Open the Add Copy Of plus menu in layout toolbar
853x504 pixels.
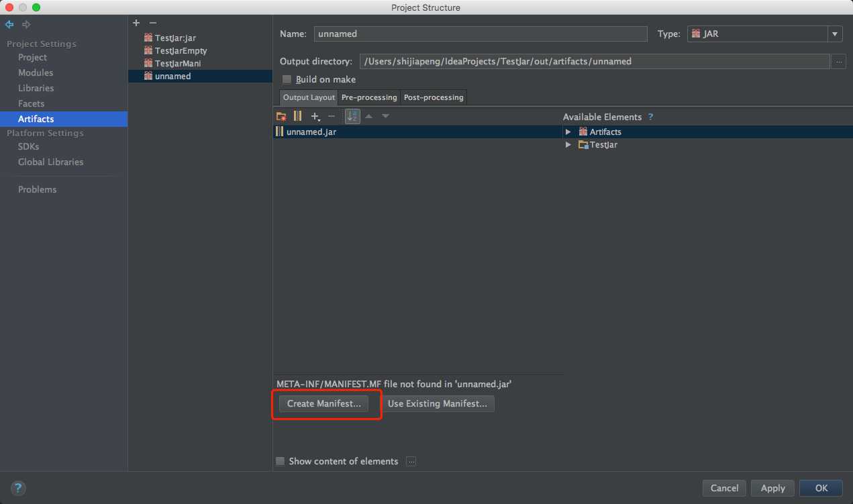coord(315,116)
